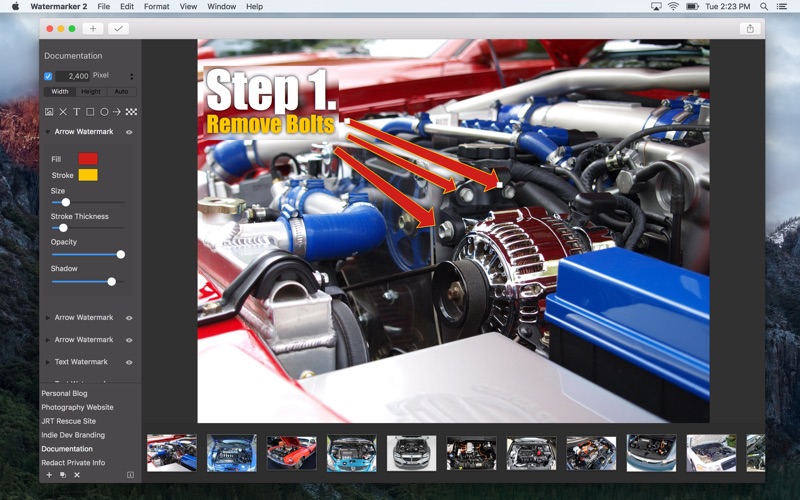Open the Format menu
The image size is (800, 500).
tap(157, 6)
